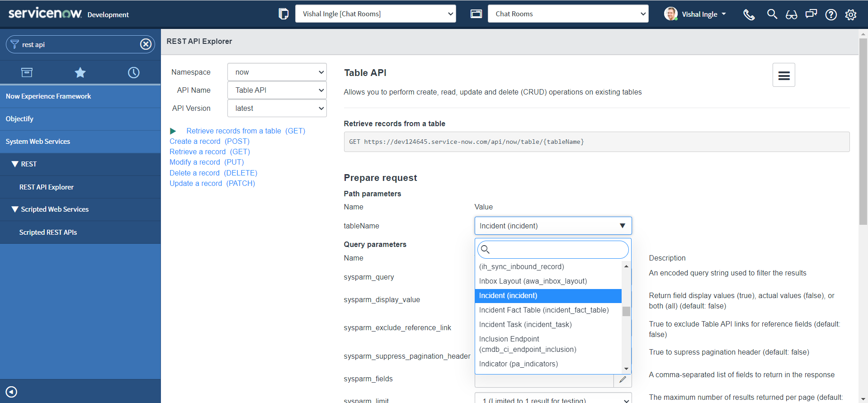Open Now Experience Framework menu

point(80,96)
